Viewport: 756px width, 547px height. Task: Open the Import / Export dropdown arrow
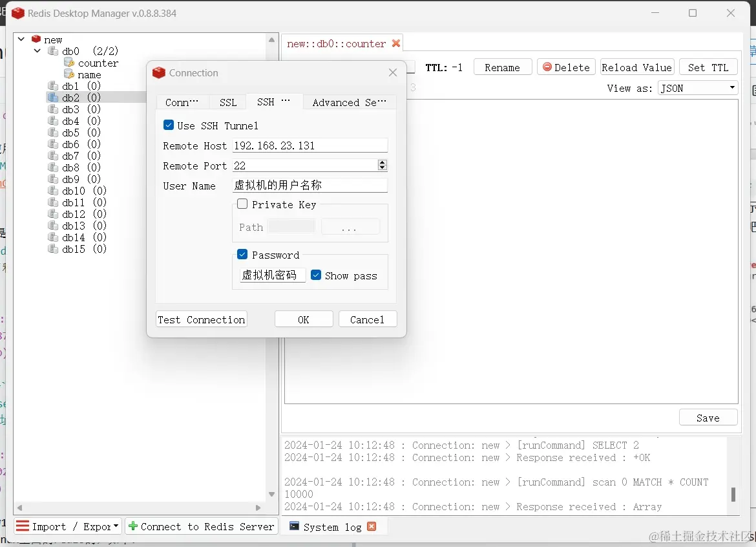pos(116,526)
